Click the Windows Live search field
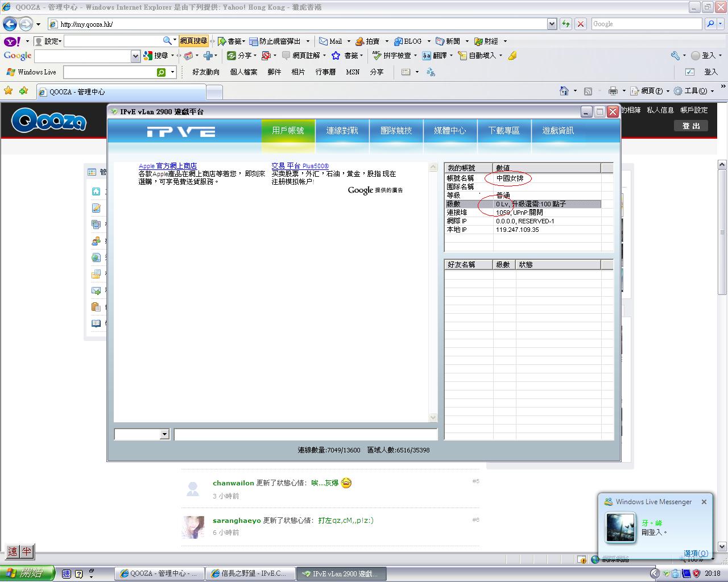Image resolution: width=728 pixels, height=582 pixels. pyautogui.click(x=110, y=72)
